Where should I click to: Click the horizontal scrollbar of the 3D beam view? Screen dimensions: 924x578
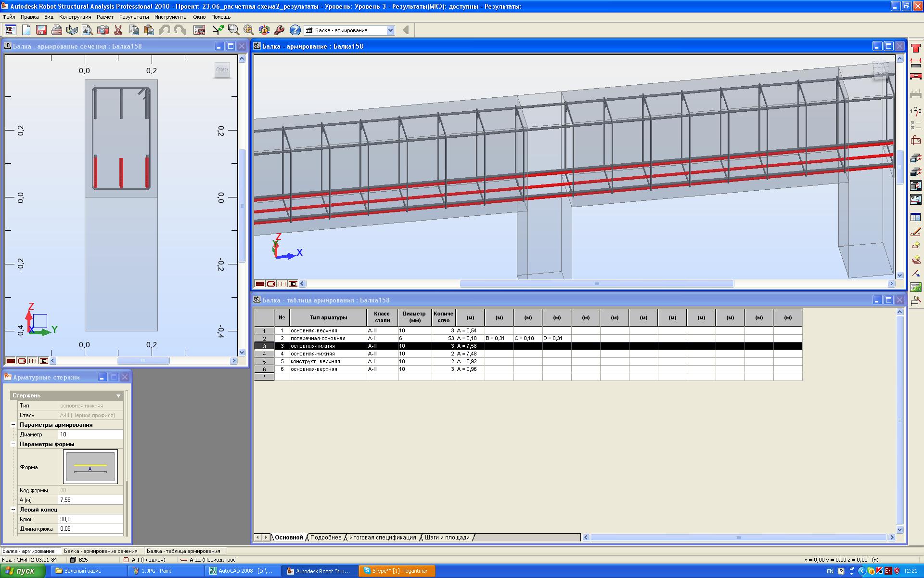click(597, 284)
